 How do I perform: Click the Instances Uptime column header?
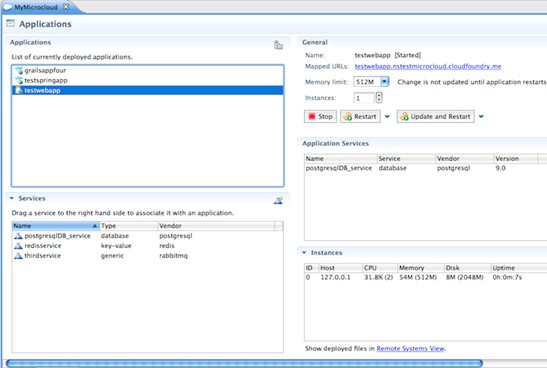point(519,268)
